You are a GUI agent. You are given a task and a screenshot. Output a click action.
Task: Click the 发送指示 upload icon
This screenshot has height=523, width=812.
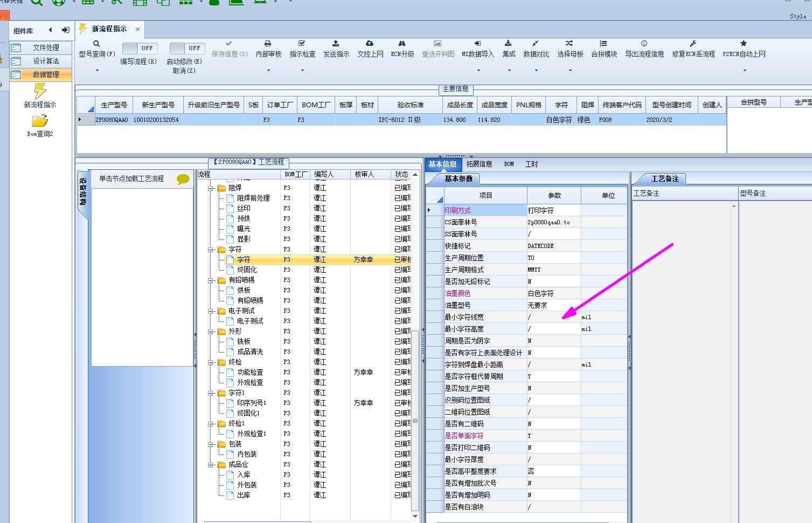point(336,43)
